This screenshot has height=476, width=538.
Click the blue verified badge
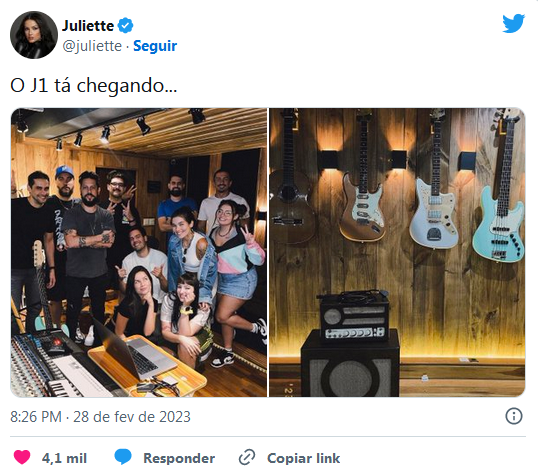tap(125, 25)
